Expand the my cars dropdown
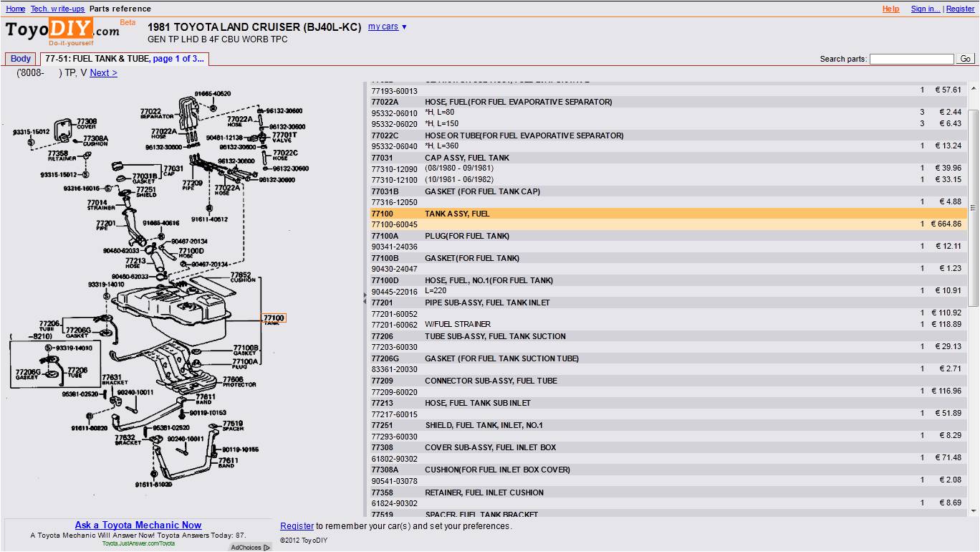Viewport: 980px width, 552px height. coord(387,27)
